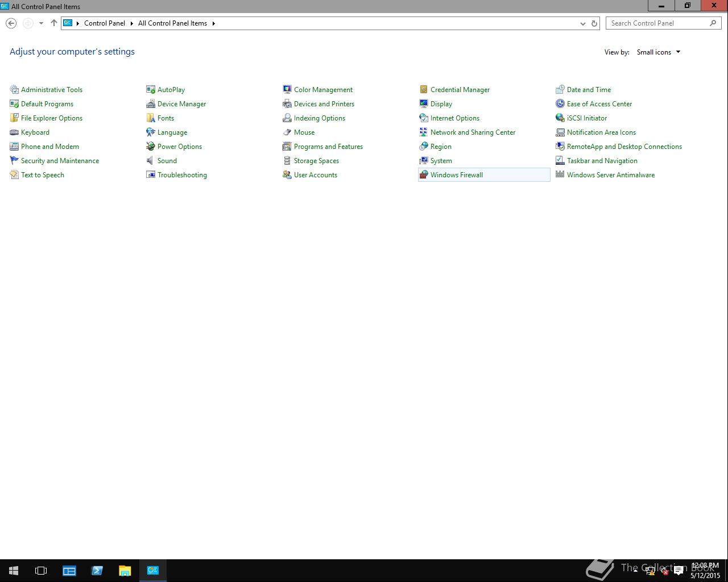This screenshot has height=582, width=728.
Task: Open the Device Manager icon
Action: [151, 103]
